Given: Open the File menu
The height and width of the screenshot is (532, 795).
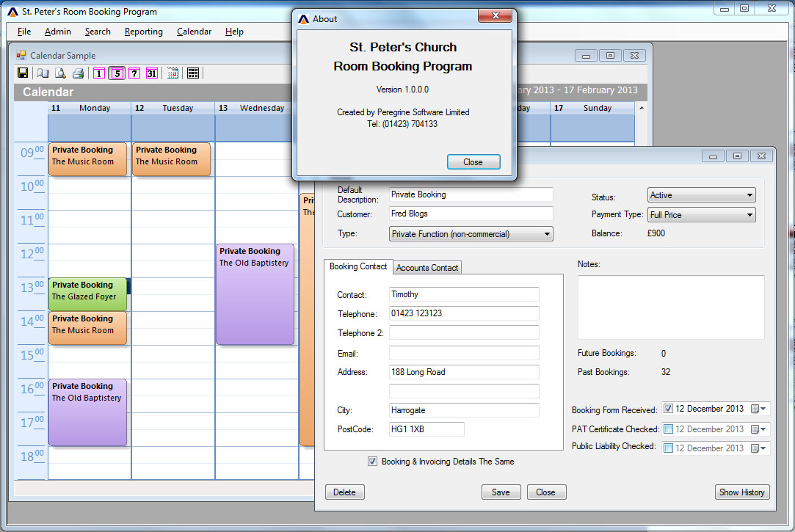Looking at the screenshot, I should click(x=23, y=32).
